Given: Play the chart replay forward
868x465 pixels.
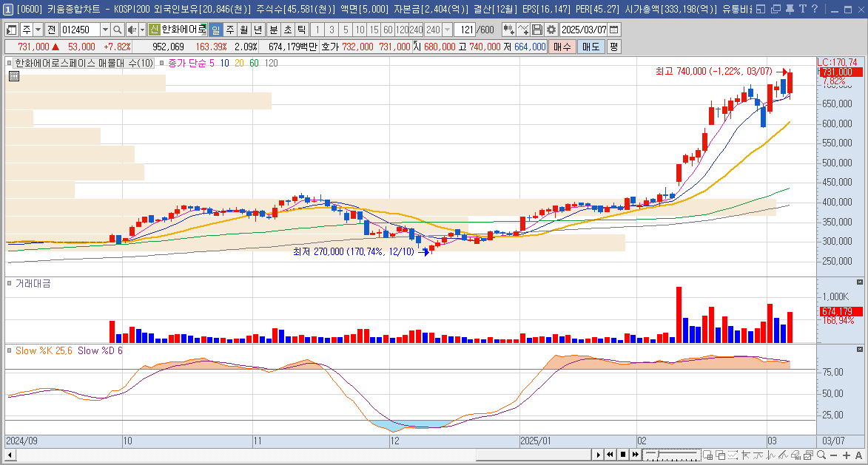Looking at the screenshot, I should [x=598, y=455].
